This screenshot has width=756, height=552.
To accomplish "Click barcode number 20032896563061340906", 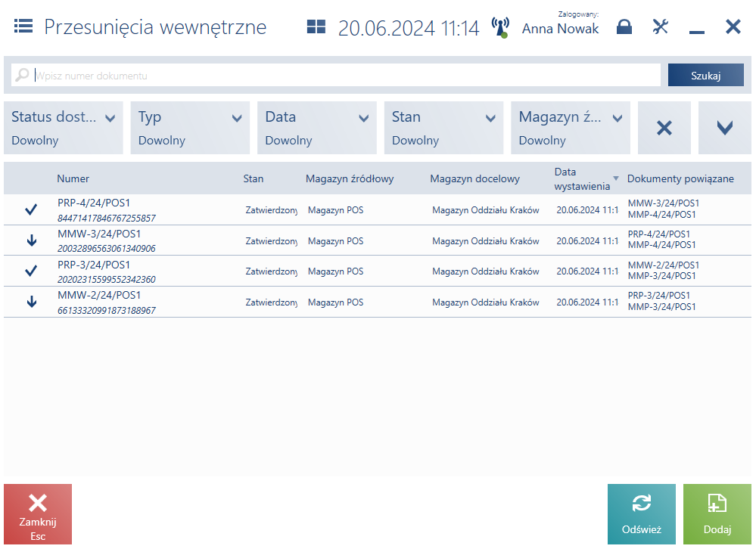I will 107,249.
